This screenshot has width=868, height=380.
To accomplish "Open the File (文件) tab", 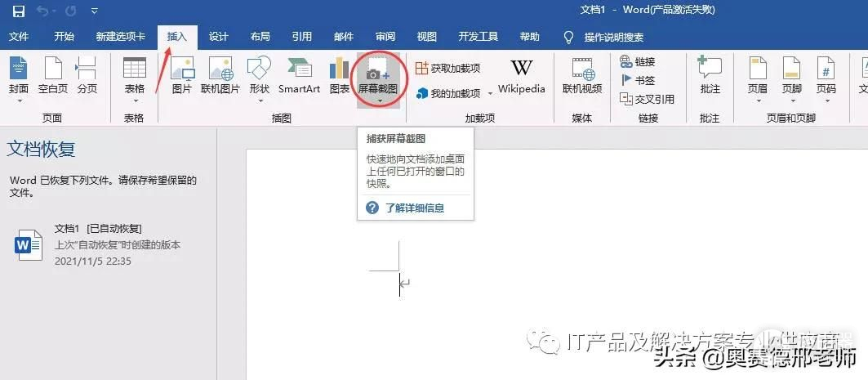I will point(19,37).
